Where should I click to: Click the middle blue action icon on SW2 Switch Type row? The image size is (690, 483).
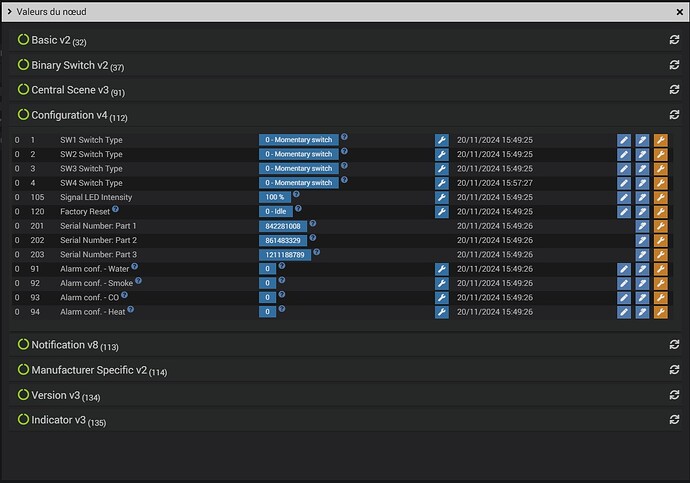coord(642,154)
